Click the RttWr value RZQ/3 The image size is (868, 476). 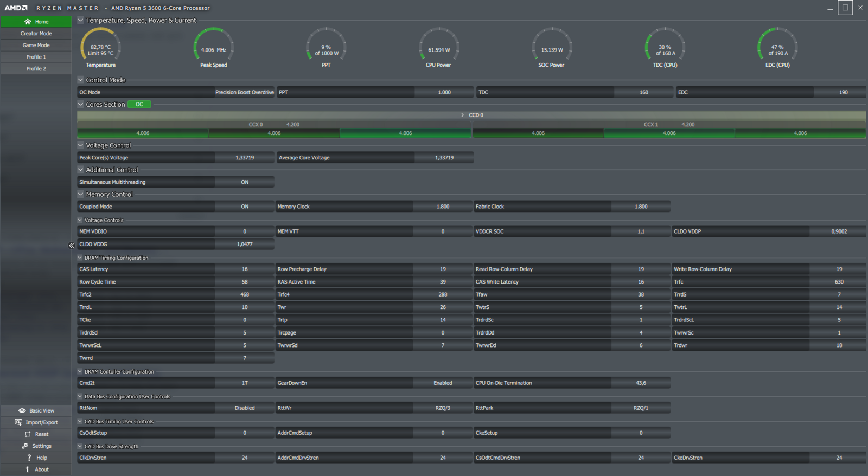coord(443,408)
